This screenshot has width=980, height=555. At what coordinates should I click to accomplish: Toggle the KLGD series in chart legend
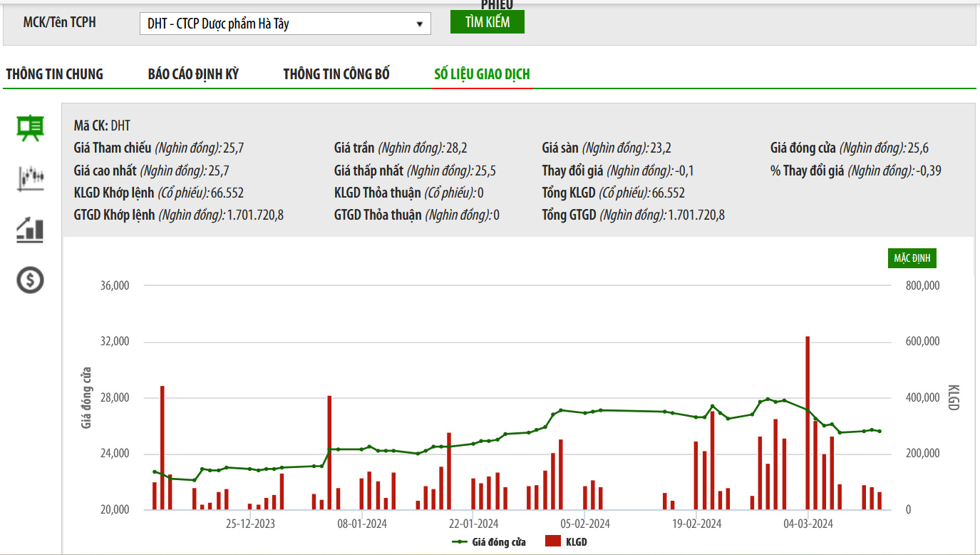tap(576, 542)
